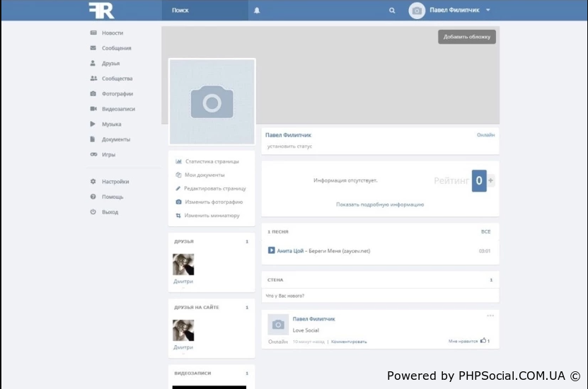
Task: Play the Анита Цой song
Action: (x=271, y=250)
